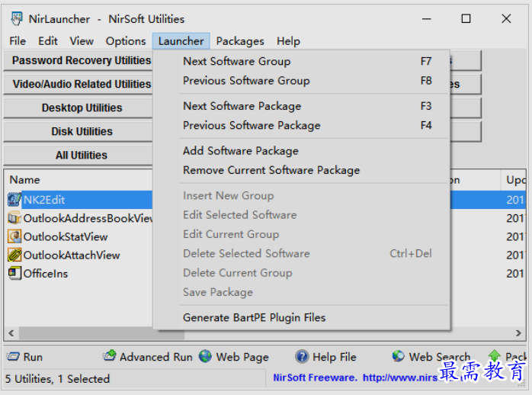The height and width of the screenshot is (395, 532).
Task: Choose Previous Software Package
Action: 302,126
